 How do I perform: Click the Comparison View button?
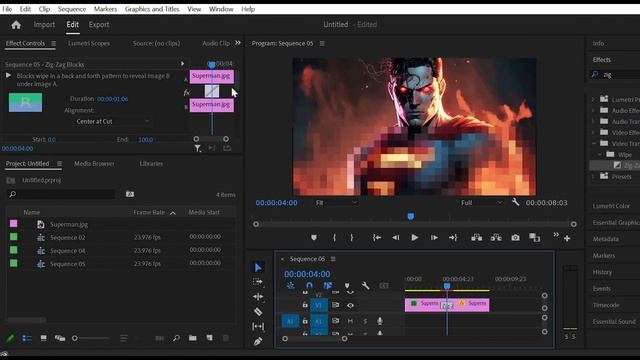pos(534,238)
